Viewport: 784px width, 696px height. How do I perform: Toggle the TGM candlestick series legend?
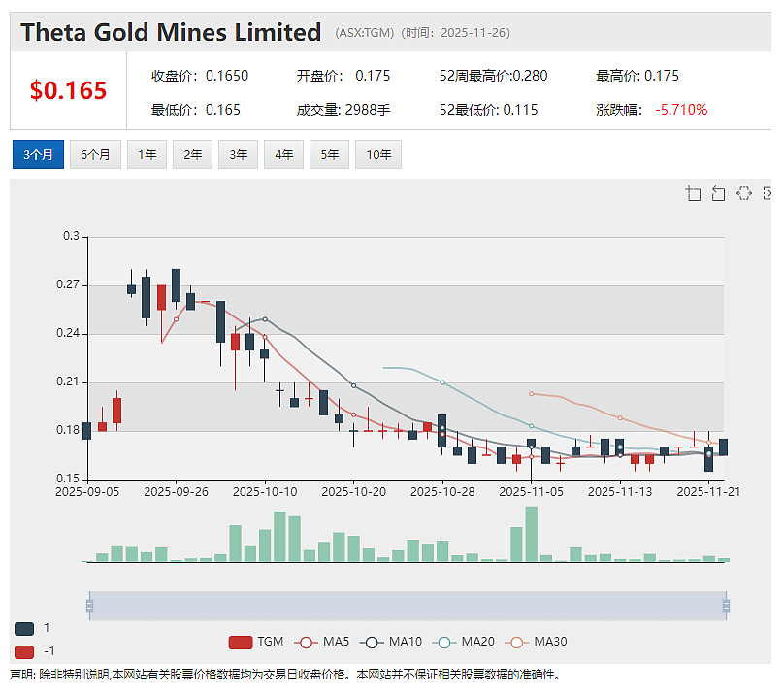click(x=255, y=642)
